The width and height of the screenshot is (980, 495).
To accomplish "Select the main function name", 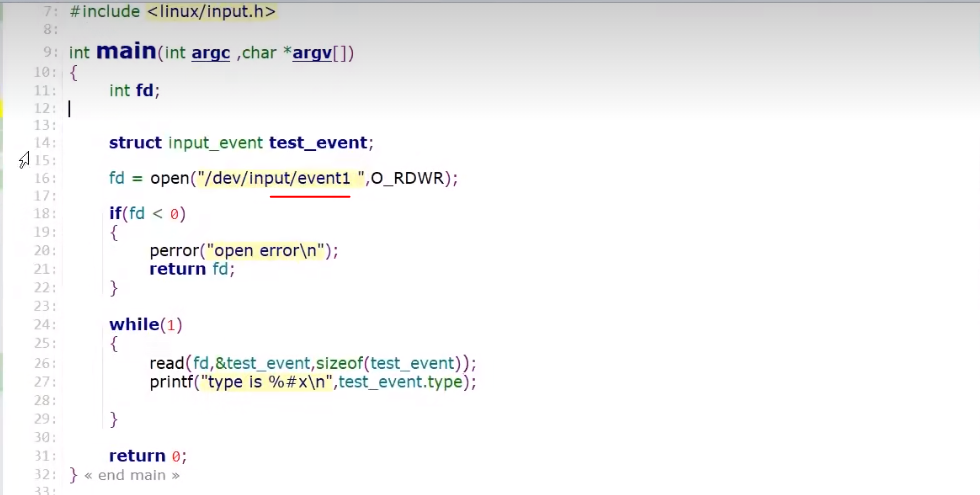I will coord(126,51).
